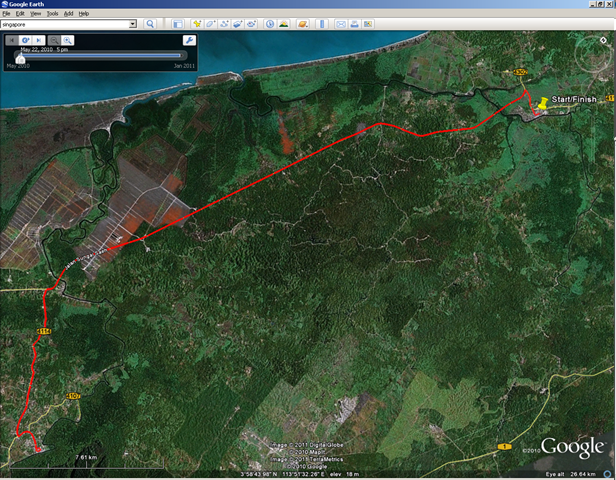Zoom in the time slider range
The image size is (616, 480).
pos(68,40)
